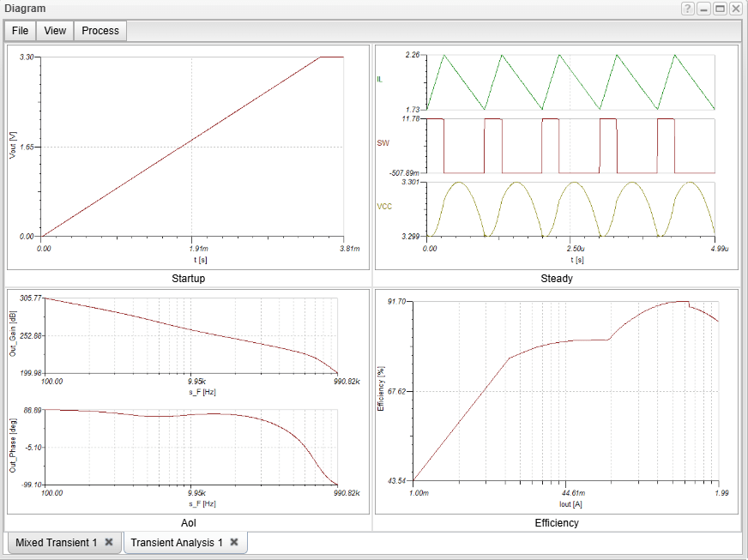Close the Diagram window
This screenshot has width=748, height=560.
736,9
